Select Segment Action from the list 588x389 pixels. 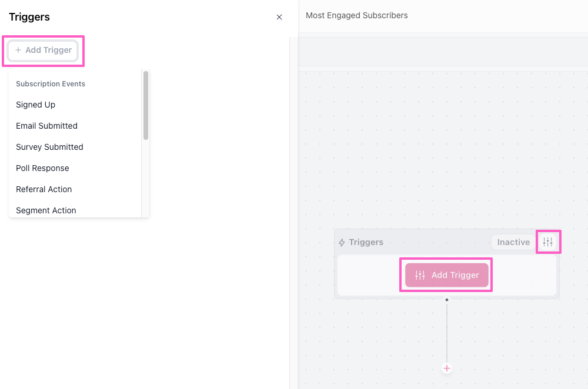point(46,210)
